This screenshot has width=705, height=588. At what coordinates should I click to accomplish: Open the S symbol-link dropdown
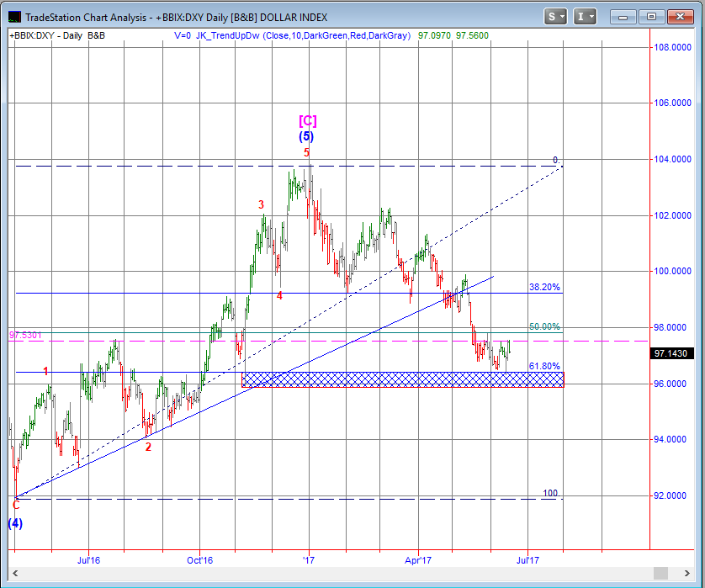pos(556,16)
